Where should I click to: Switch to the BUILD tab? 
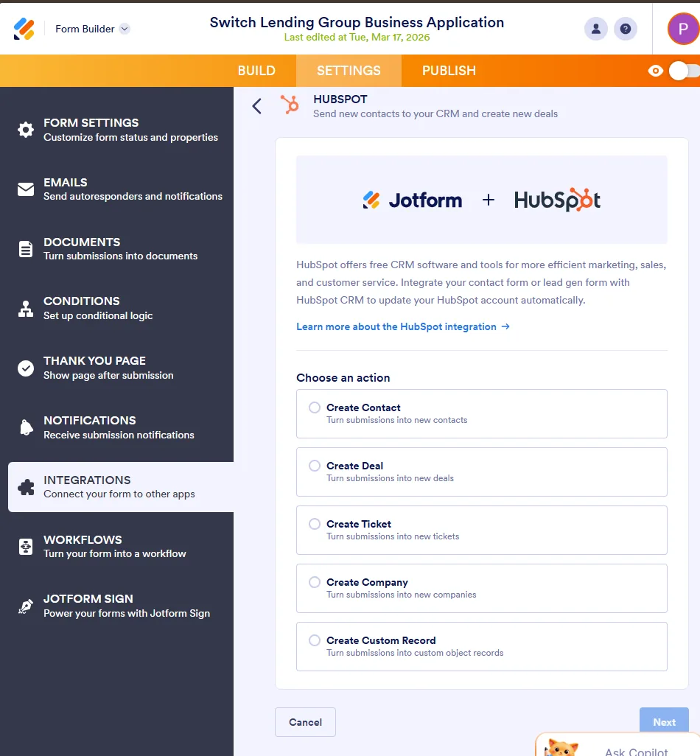(x=256, y=71)
